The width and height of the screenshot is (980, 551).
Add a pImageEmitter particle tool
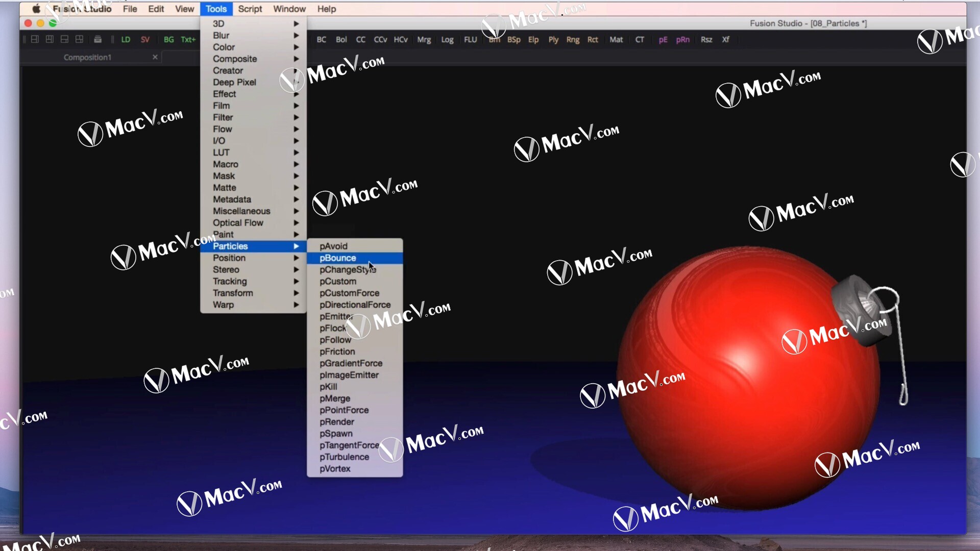pyautogui.click(x=355, y=375)
